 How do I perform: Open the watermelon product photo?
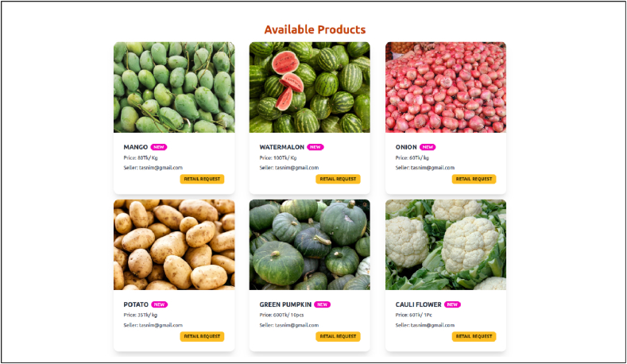click(x=309, y=87)
